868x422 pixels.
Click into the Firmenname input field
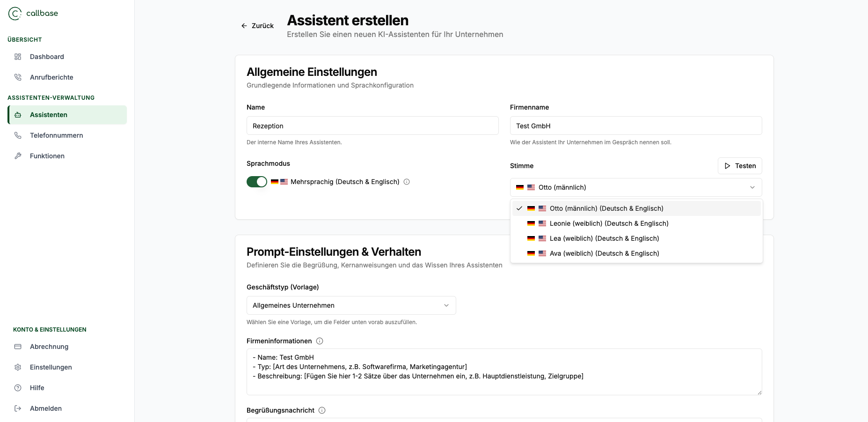(x=635, y=126)
